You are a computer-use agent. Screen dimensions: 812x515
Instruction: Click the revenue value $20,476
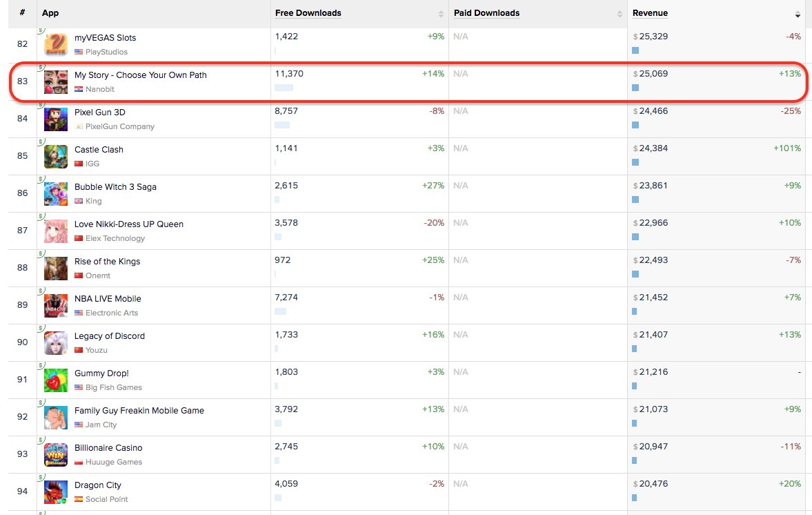651,484
